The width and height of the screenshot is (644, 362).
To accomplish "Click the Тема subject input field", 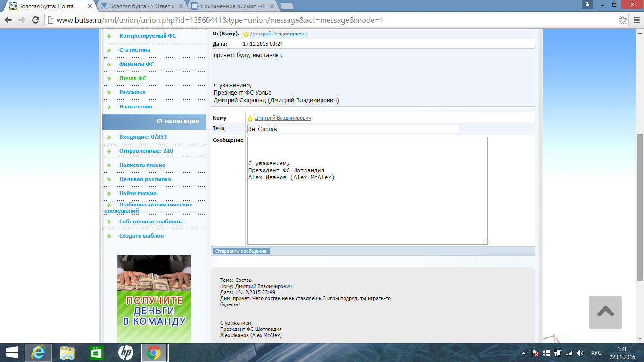I will (352, 129).
